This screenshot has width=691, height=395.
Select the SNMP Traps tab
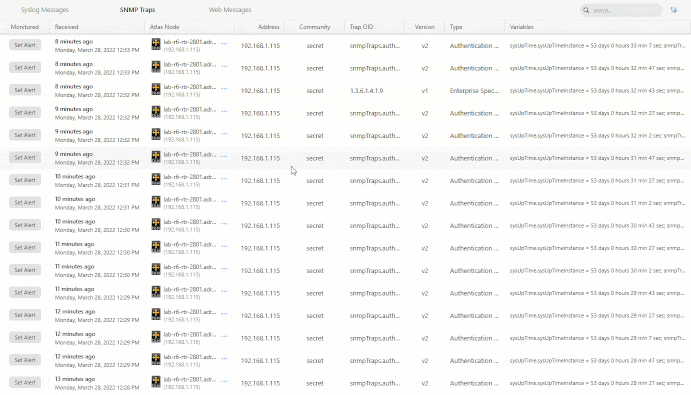pyautogui.click(x=137, y=10)
